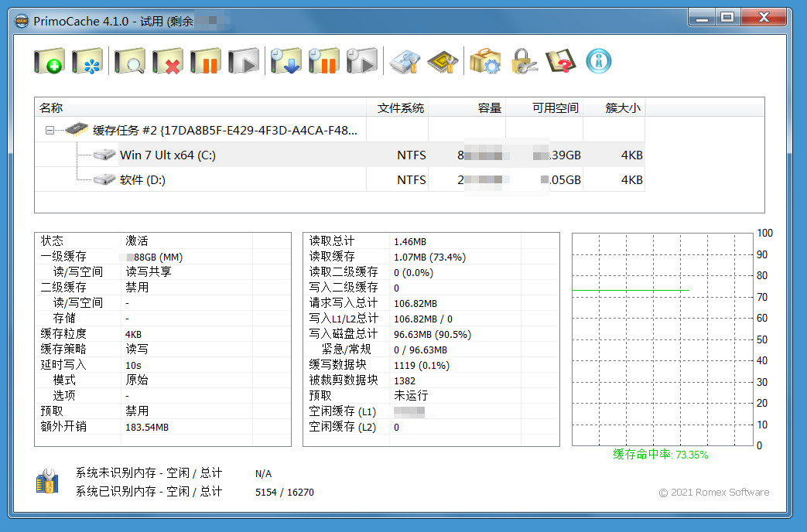Open license padlock and keys icon
Image resolution: width=807 pixels, height=532 pixels.
[524, 61]
